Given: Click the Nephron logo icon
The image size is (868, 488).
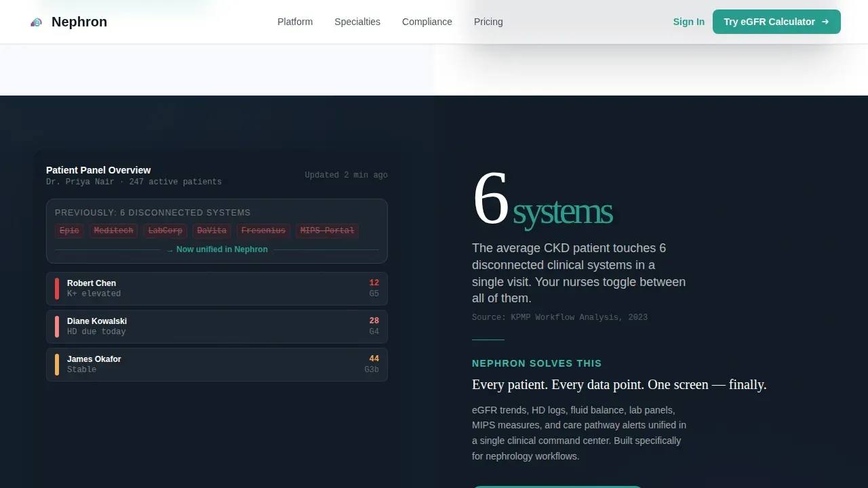Looking at the screenshot, I should (37, 22).
